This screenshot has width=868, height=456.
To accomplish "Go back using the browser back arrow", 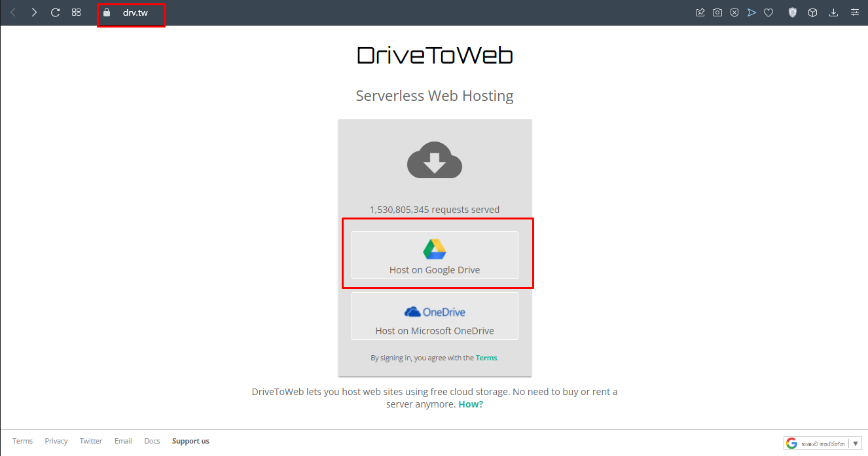I will click(x=13, y=12).
